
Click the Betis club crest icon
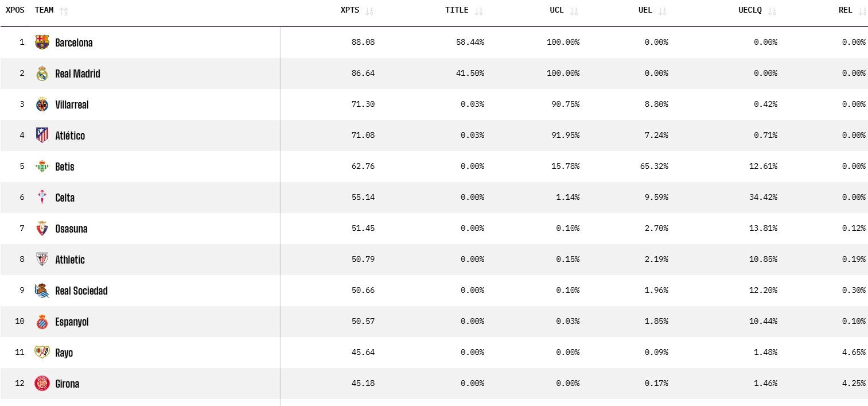coord(42,167)
